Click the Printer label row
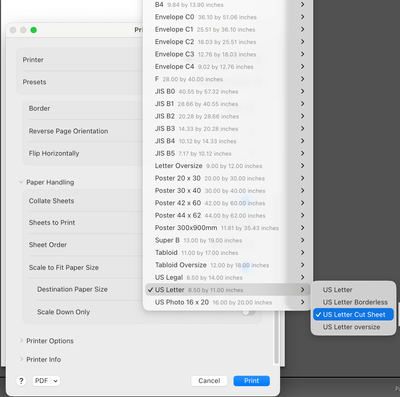Image resolution: width=400 pixels, height=397 pixels. coord(33,60)
